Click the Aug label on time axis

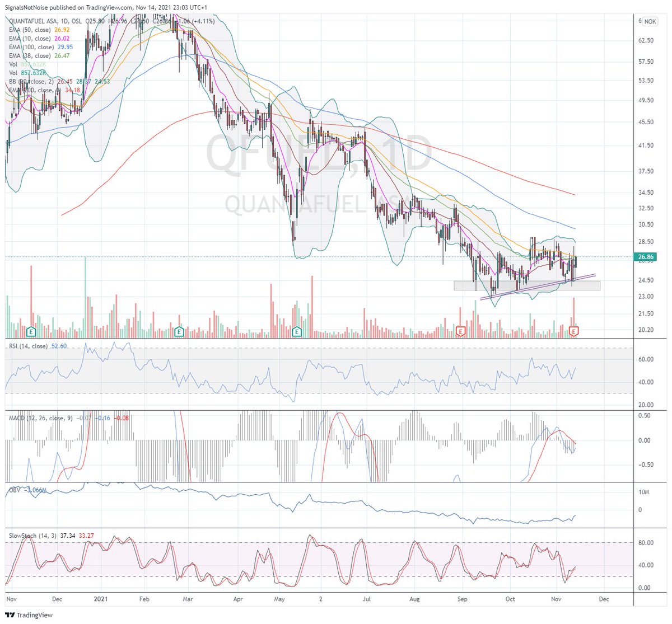point(414,598)
